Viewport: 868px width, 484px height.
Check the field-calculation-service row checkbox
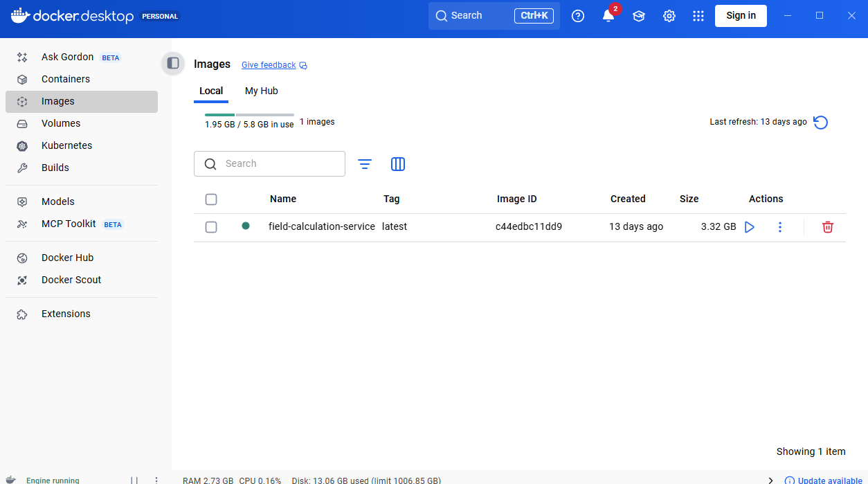[211, 227]
